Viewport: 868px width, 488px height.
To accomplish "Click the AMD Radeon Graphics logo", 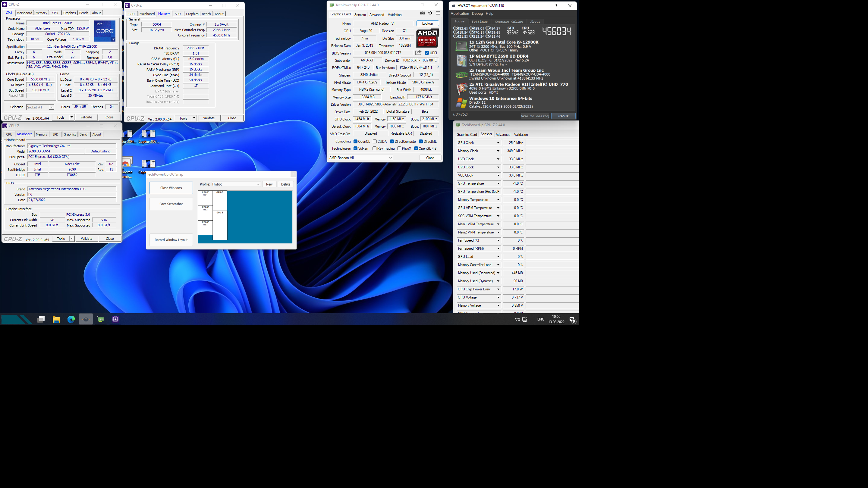I will 427,38.
